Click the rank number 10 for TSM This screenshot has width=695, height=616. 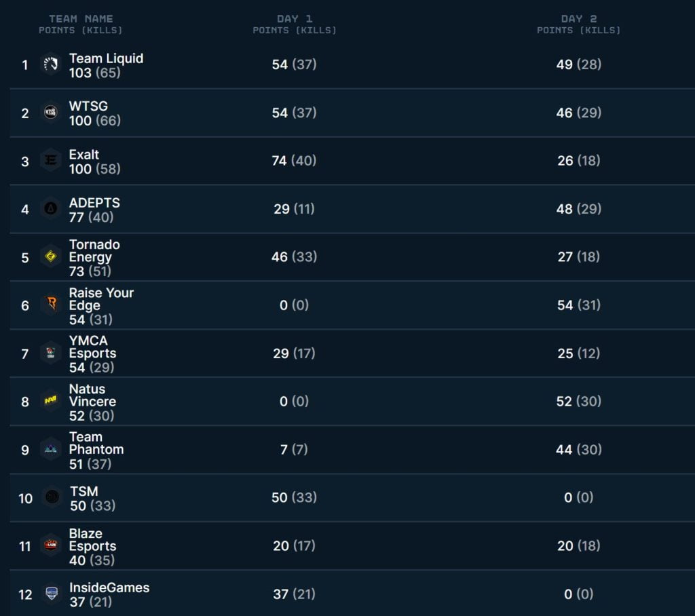click(25, 499)
